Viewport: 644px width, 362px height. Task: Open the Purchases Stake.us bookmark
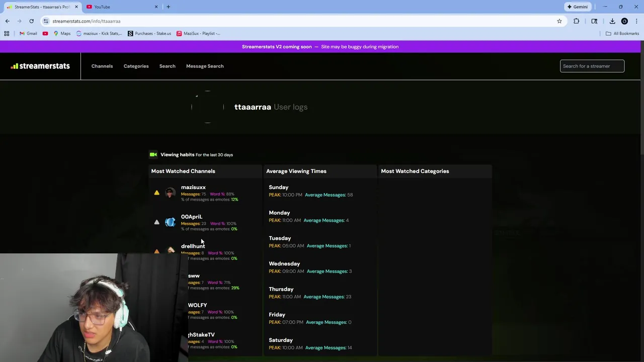click(149, 33)
